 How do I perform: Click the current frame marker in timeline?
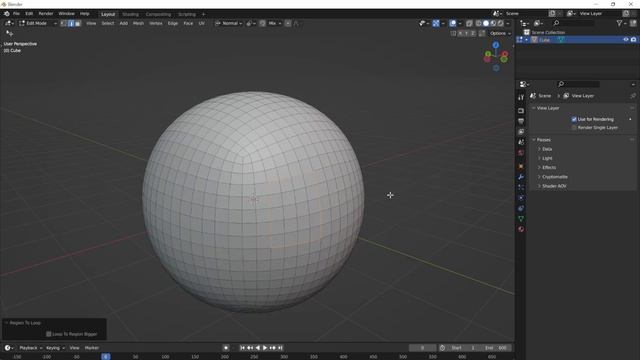(106, 356)
